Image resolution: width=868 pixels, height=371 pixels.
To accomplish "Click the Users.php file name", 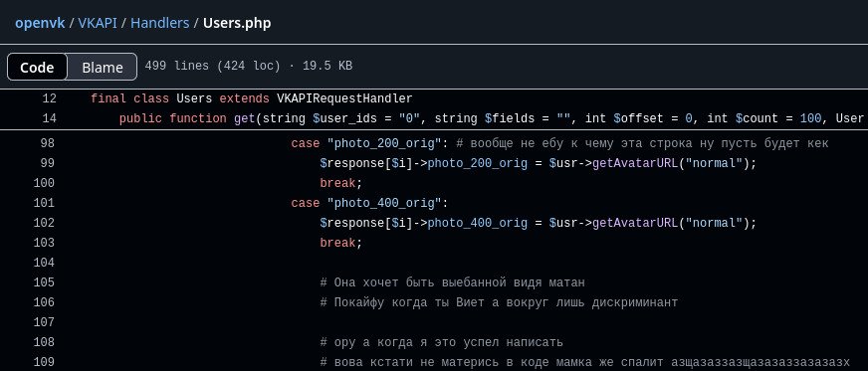I will click(237, 23).
